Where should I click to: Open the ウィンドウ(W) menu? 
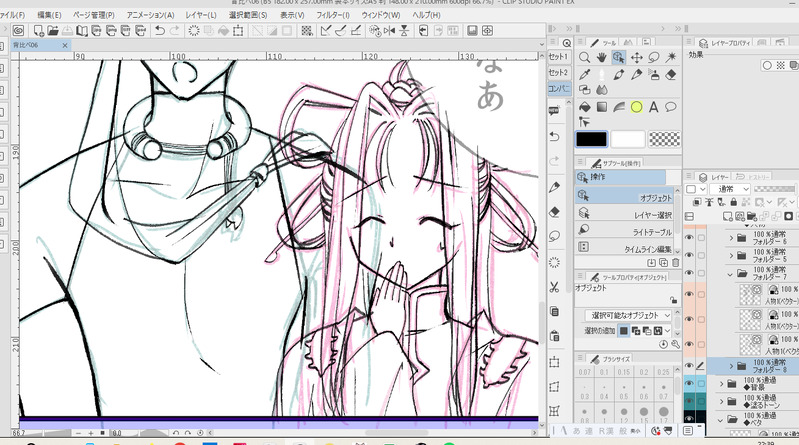pos(381,15)
